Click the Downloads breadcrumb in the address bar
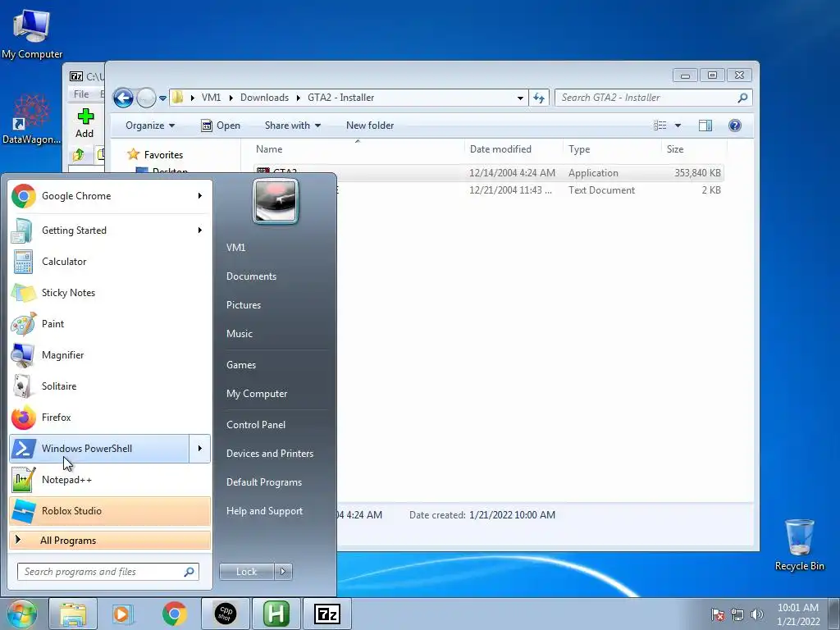840x630 pixels. 264,98
